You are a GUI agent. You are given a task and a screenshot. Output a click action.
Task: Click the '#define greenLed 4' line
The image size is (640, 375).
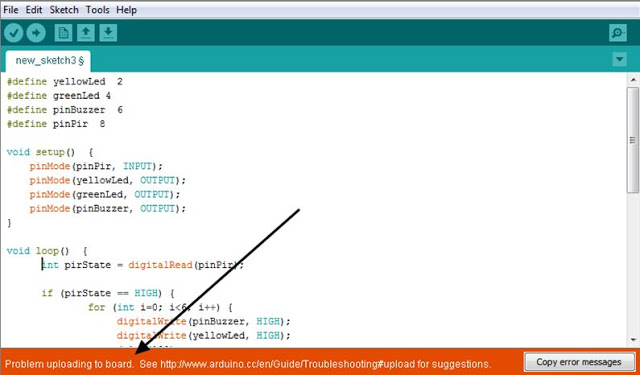59,96
